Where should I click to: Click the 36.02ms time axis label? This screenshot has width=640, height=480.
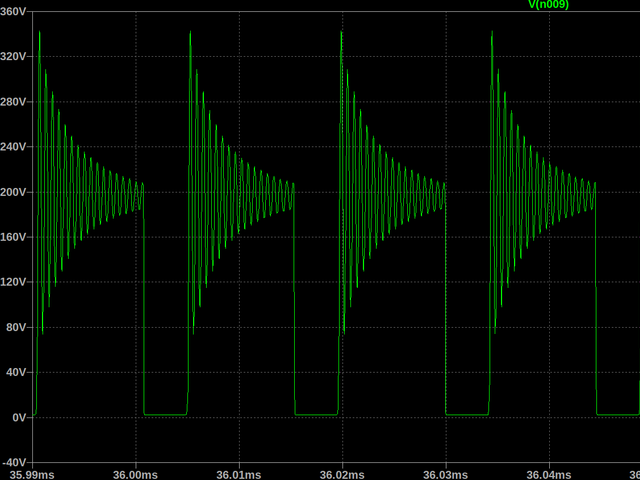(343, 473)
